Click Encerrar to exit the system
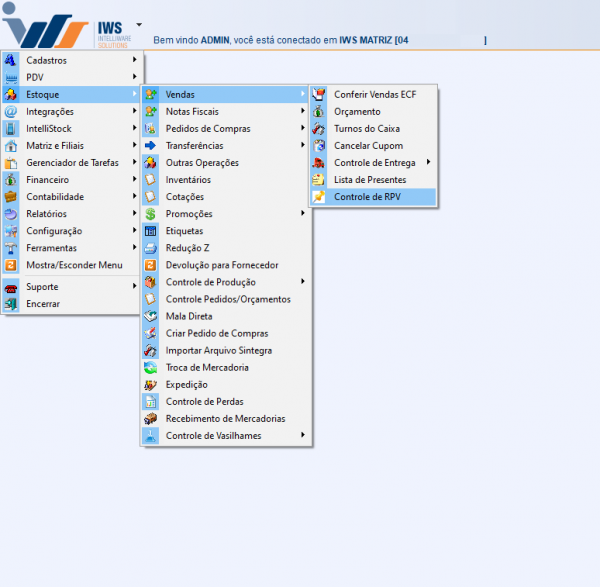Viewport: 600px width, 587px height. point(43,303)
